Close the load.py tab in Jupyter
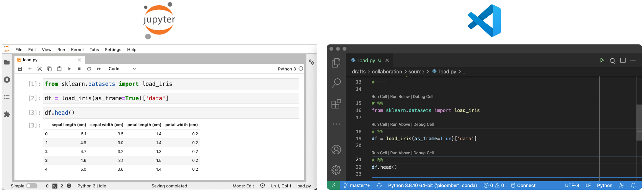The width and height of the screenshot is (644, 192). pyautogui.click(x=79, y=60)
